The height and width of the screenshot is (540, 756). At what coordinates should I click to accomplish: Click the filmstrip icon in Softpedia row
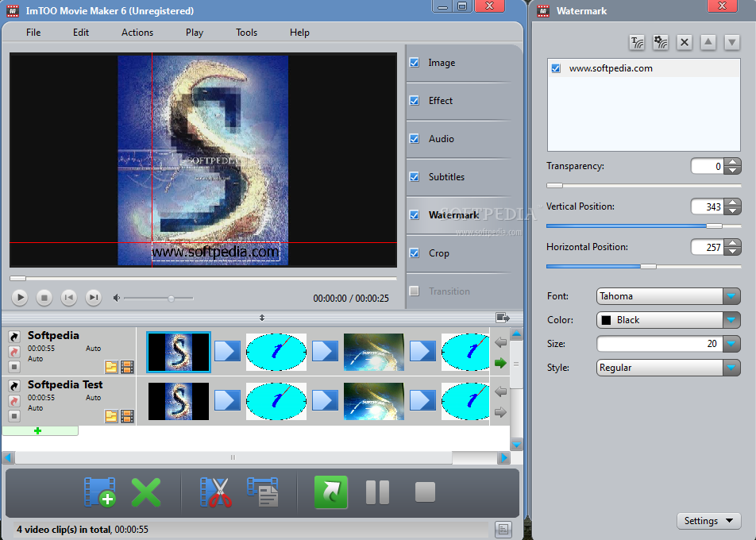point(127,367)
